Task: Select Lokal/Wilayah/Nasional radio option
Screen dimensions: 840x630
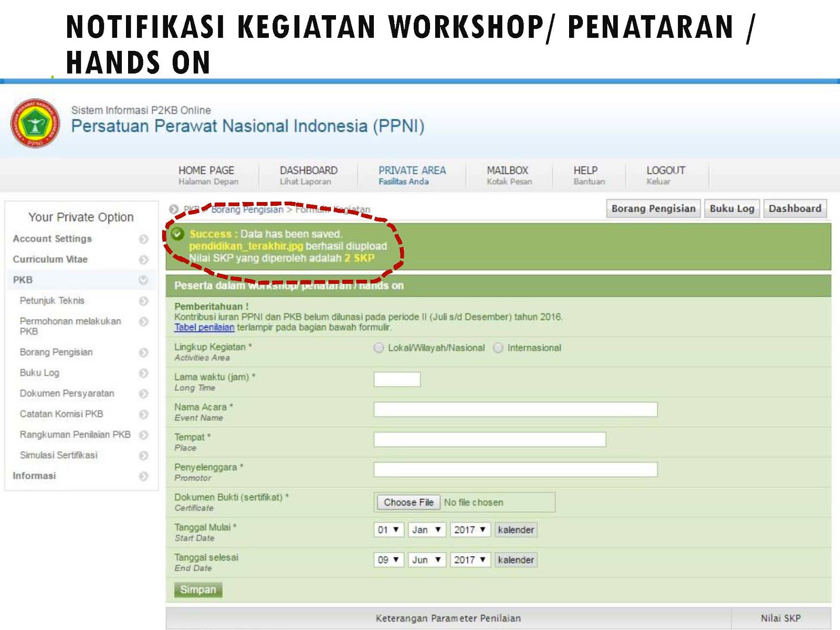Action: click(379, 348)
